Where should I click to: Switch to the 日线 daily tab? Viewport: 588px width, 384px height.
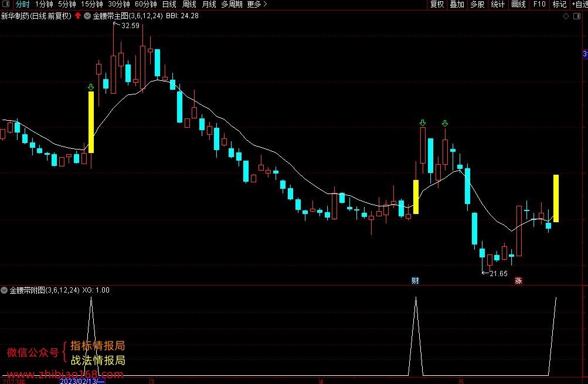[x=169, y=5]
